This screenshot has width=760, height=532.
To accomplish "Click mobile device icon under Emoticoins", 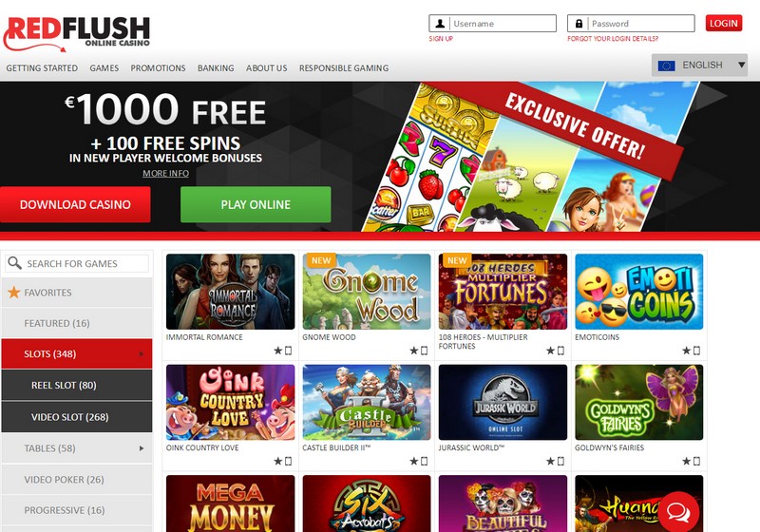I will 696,351.
